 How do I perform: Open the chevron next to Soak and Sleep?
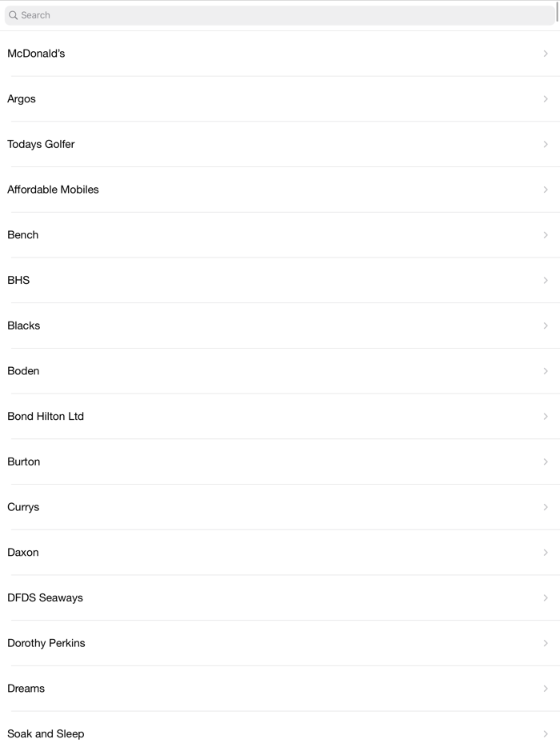546,733
